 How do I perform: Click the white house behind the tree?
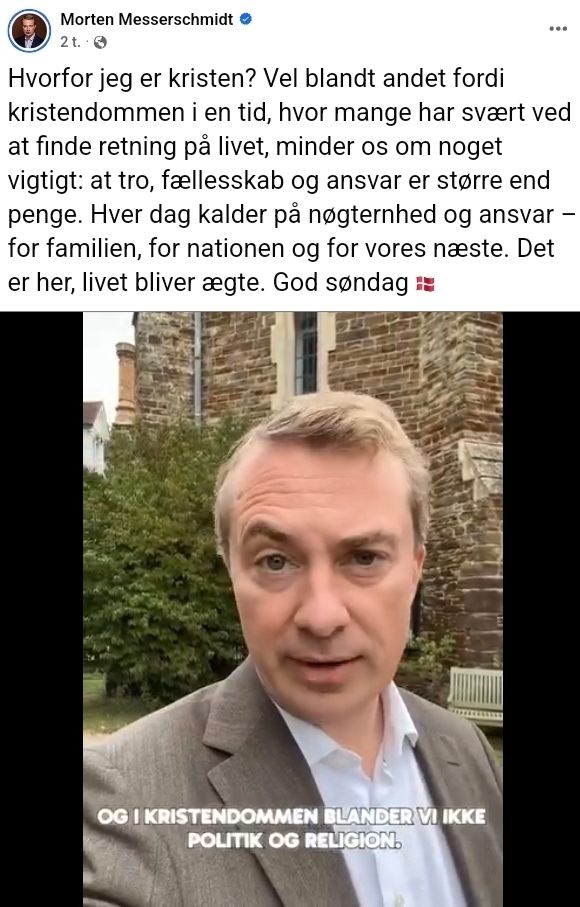coord(95,437)
